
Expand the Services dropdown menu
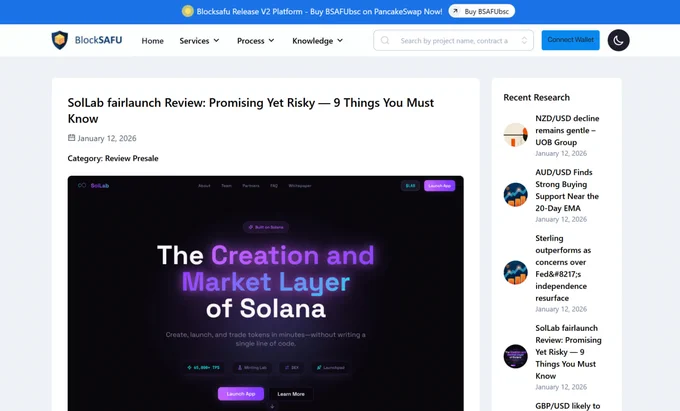coord(199,41)
